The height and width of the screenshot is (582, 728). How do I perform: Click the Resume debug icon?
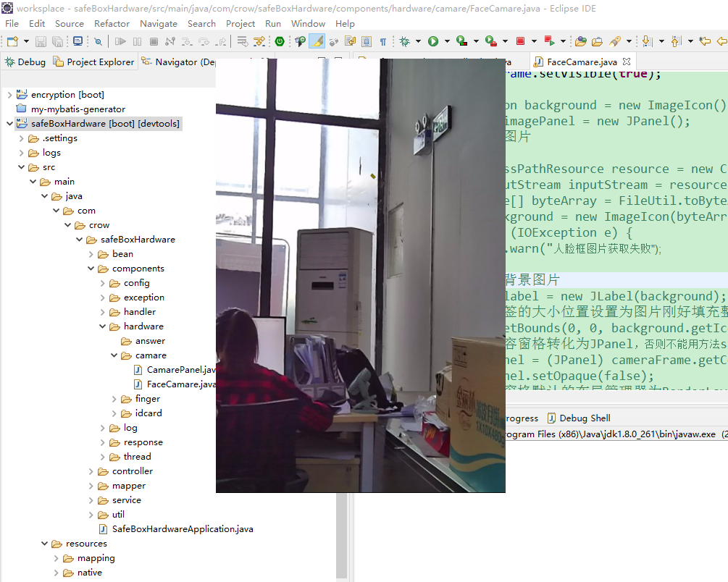(x=120, y=42)
